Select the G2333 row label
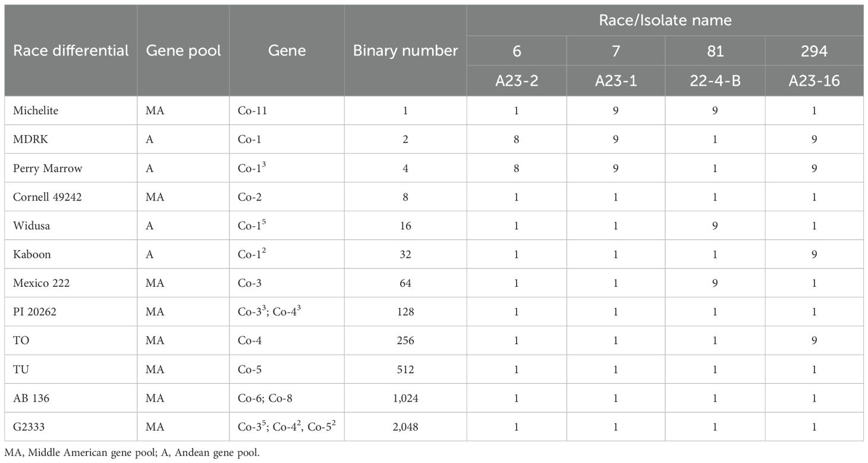This screenshot has height=463, width=868. 29,427
